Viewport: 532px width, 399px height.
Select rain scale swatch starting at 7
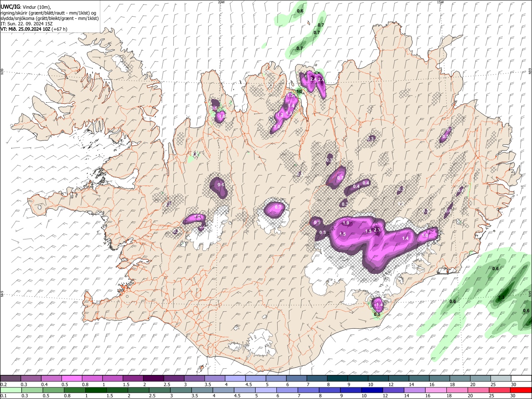pos(308,390)
